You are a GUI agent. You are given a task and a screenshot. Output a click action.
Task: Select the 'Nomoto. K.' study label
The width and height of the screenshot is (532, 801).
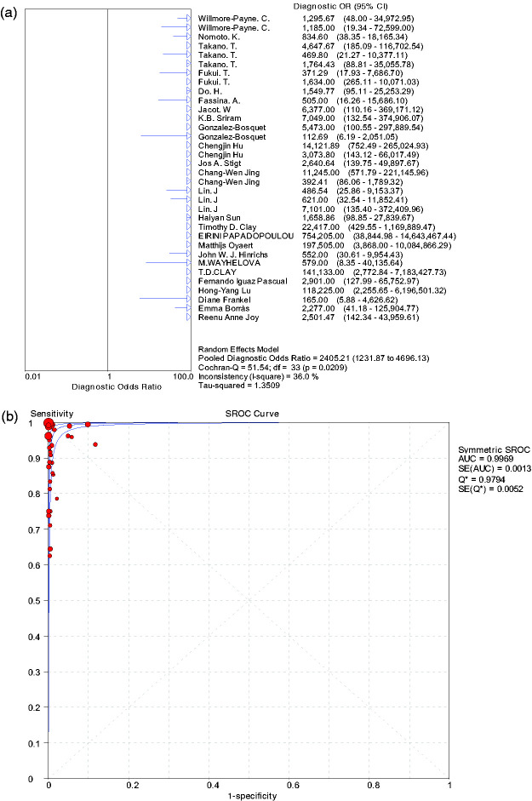220,37
